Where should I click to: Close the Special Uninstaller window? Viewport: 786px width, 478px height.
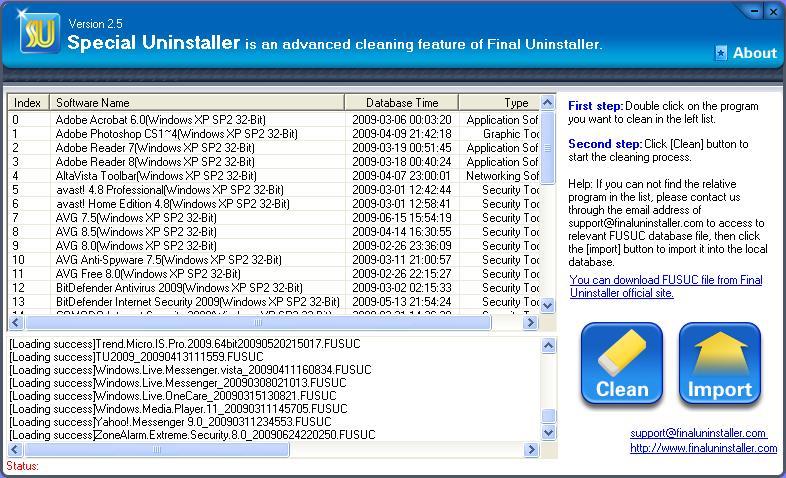click(773, 12)
